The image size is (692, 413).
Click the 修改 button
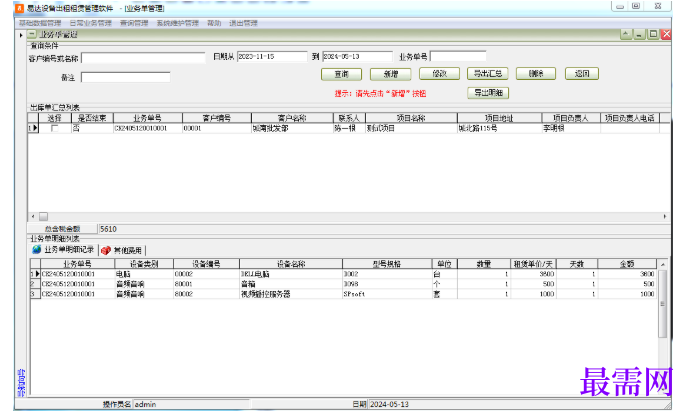pos(440,74)
